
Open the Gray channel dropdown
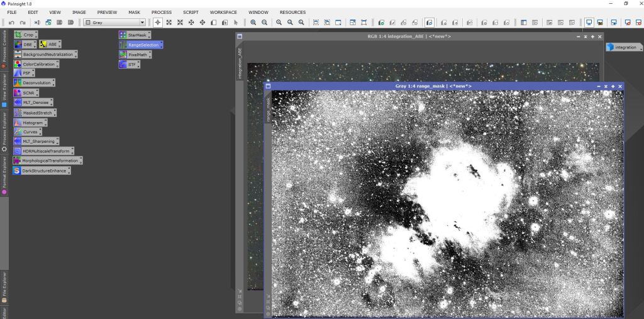tap(114, 23)
